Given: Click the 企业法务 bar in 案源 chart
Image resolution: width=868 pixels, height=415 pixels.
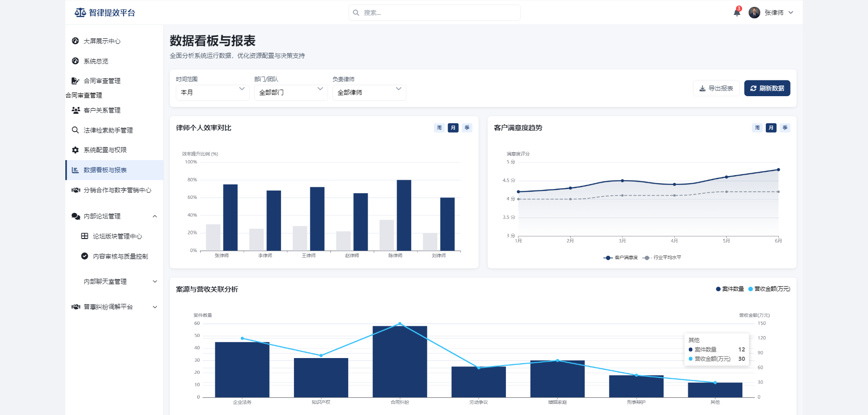Looking at the screenshot, I should click(x=242, y=370).
